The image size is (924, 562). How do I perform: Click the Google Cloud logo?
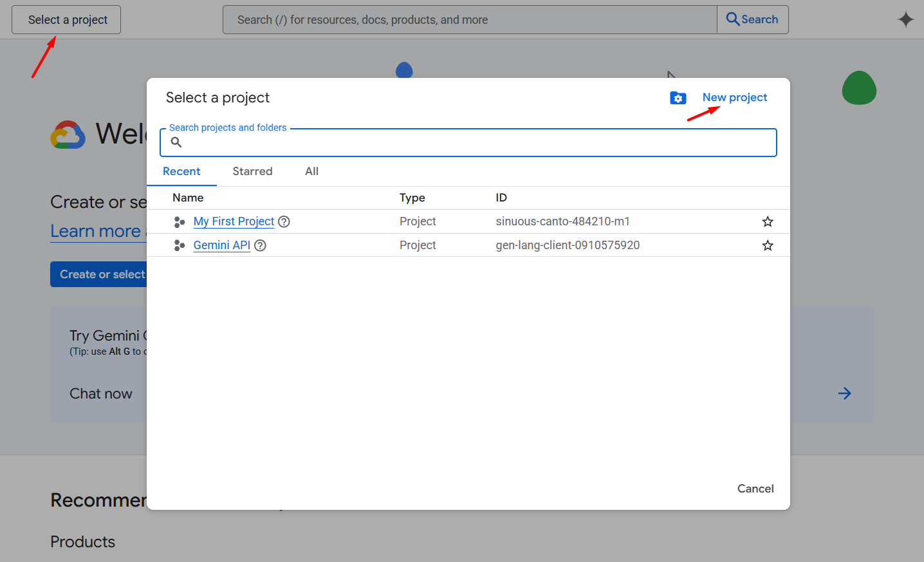pos(68,135)
